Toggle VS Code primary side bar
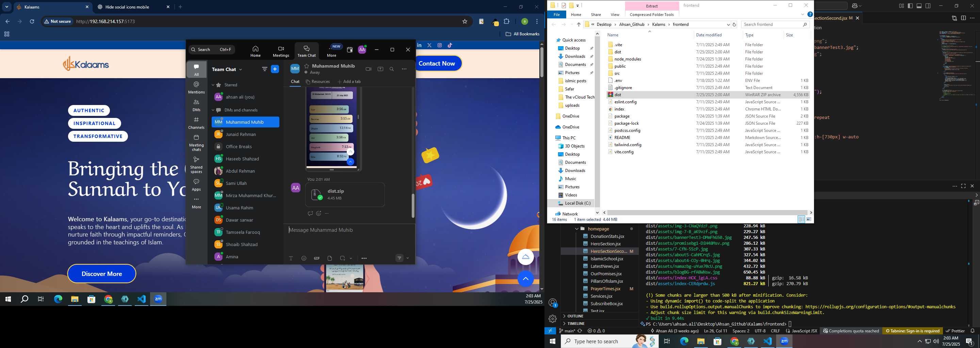The image size is (980, 348). [910, 6]
